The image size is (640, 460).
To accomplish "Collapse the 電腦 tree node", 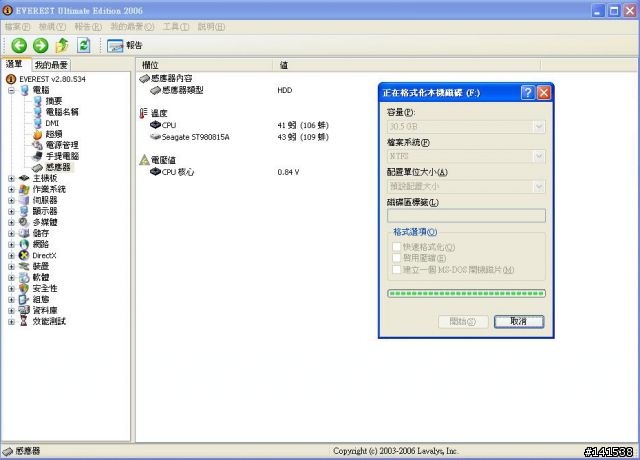I will (11, 90).
